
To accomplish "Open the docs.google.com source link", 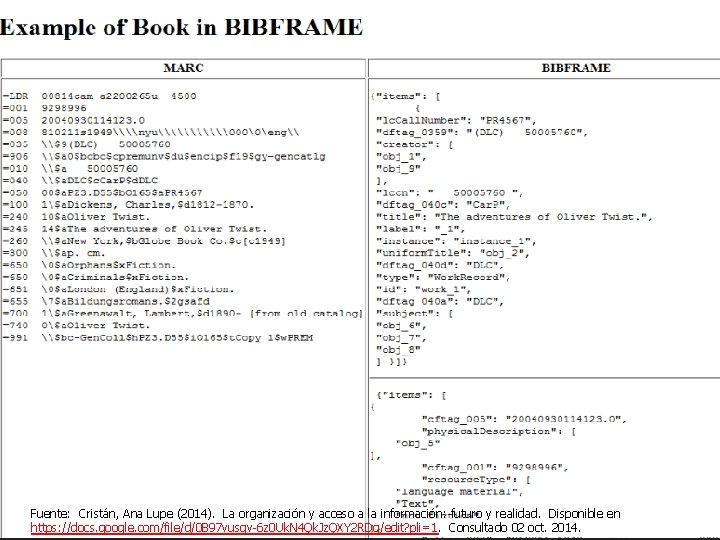I will tap(234, 527).
